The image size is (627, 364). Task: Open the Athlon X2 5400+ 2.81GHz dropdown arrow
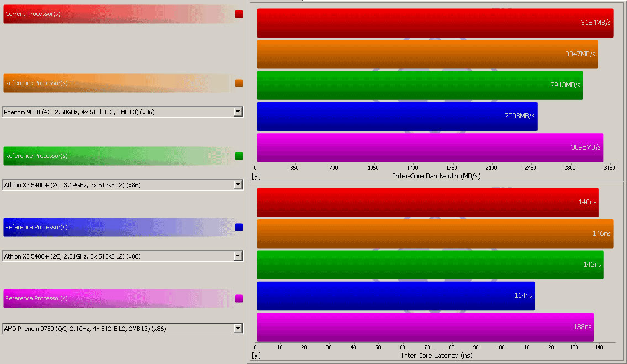(x=238, y=256)
